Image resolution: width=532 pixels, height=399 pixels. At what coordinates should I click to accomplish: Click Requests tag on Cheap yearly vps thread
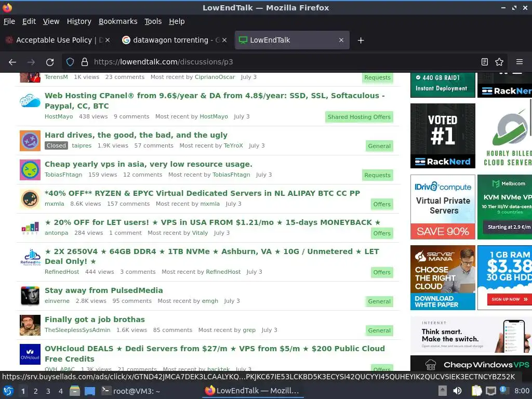(x=377, y=176)
